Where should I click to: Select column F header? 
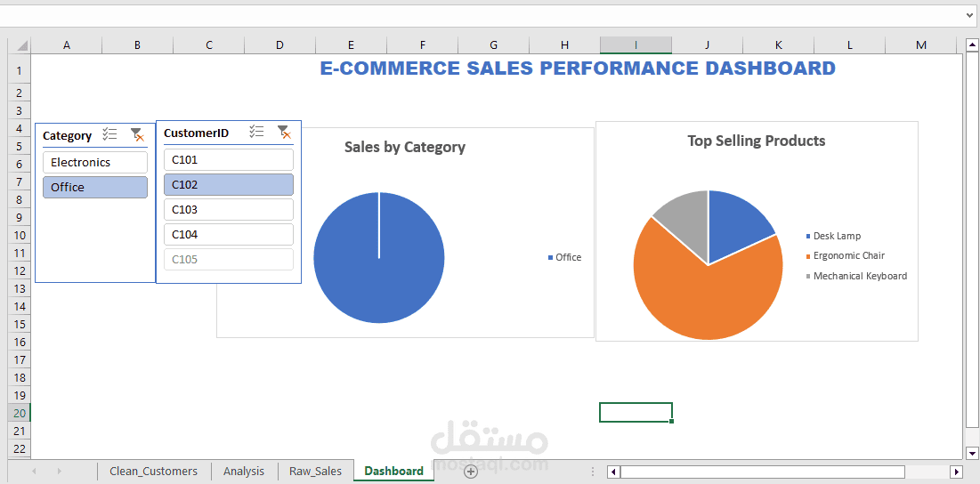point(423,45)
